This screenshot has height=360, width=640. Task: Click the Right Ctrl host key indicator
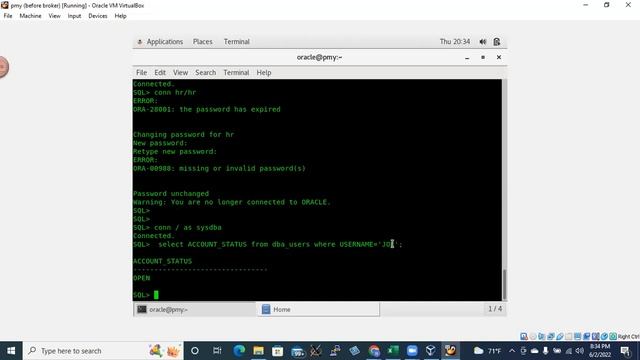click(x=629, y=336)
